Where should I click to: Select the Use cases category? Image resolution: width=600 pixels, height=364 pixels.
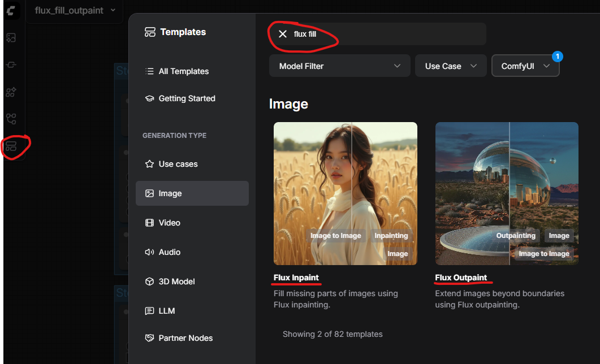[192, 164]
